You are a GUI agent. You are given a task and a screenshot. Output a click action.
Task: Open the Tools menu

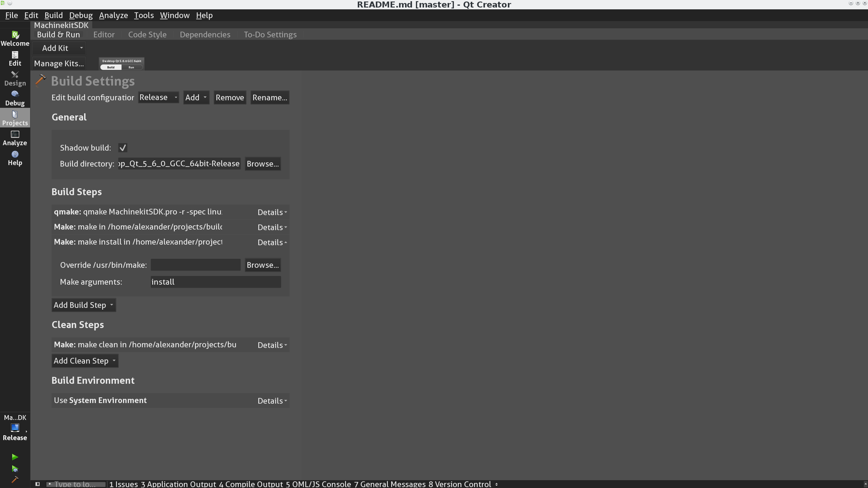[x=143, y=15]
